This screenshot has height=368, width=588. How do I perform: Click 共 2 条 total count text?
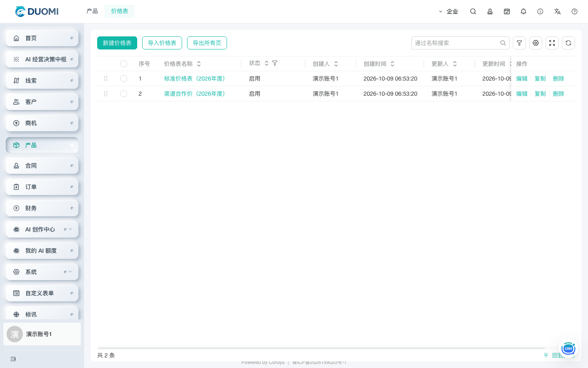click(x=106, y=355)
